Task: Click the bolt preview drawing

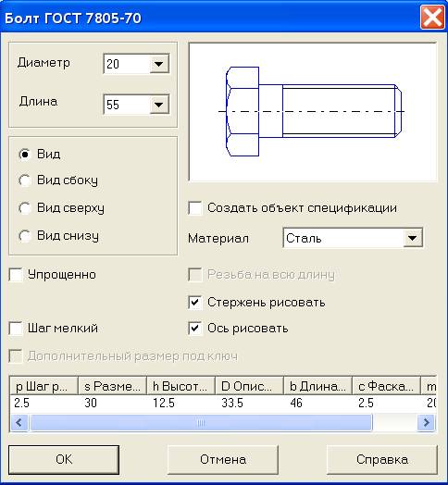Action: 313,112
